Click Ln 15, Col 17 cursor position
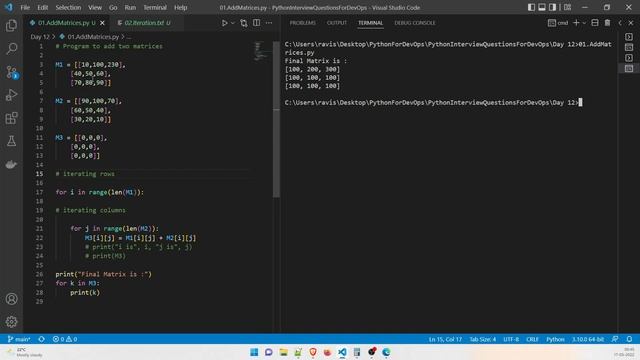This screenshot has width=640, height=360. pyautogui.click(x=445, y=339)
